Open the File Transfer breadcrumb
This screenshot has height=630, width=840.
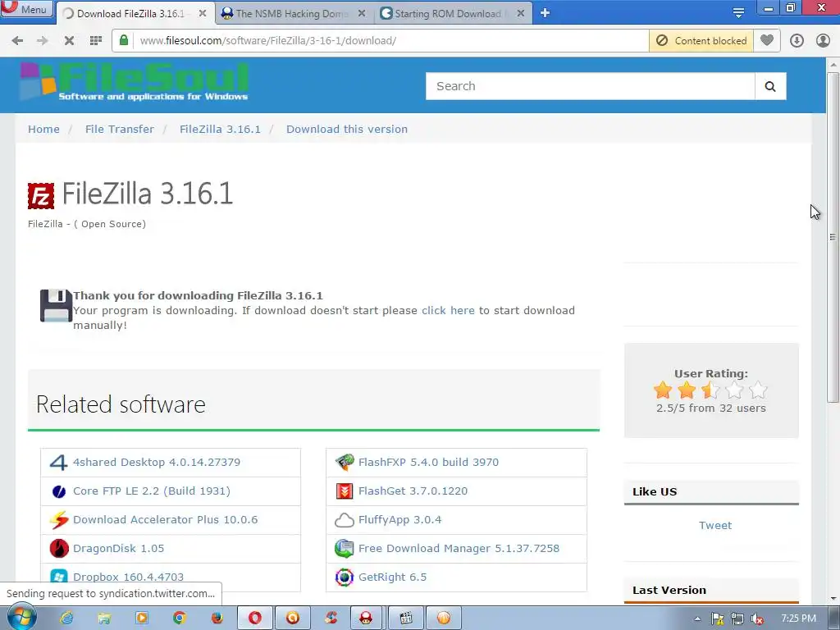coord(120,129)
